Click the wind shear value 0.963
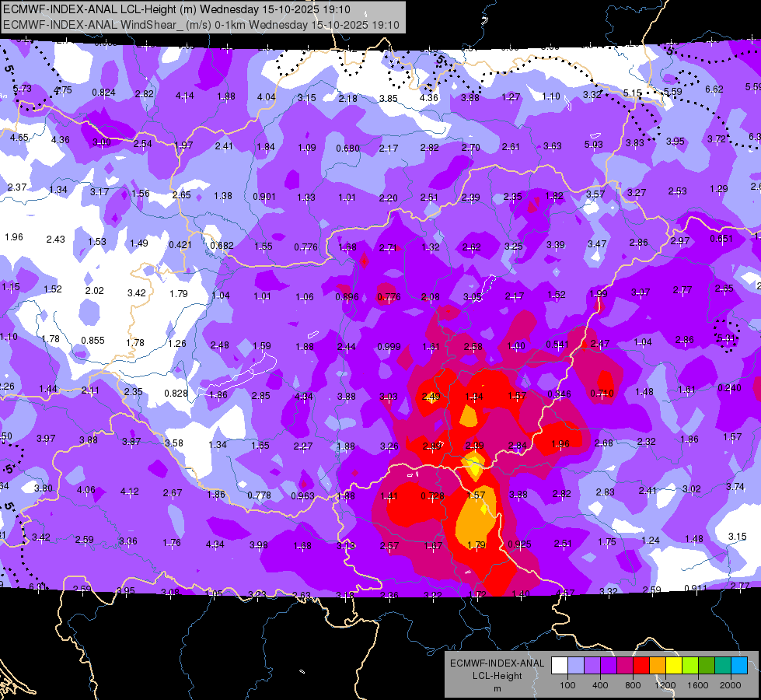 303,496
